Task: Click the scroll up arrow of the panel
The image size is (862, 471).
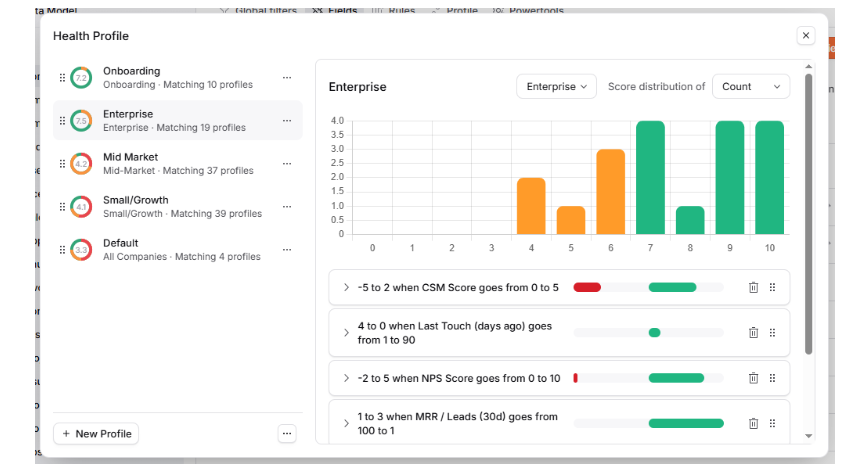Action: [x=808, y=67]
